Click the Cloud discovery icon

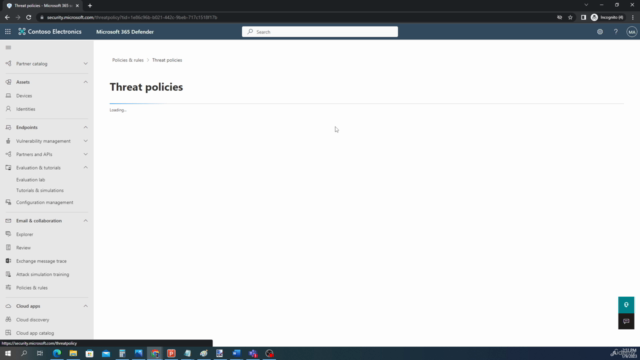(8, 319)
